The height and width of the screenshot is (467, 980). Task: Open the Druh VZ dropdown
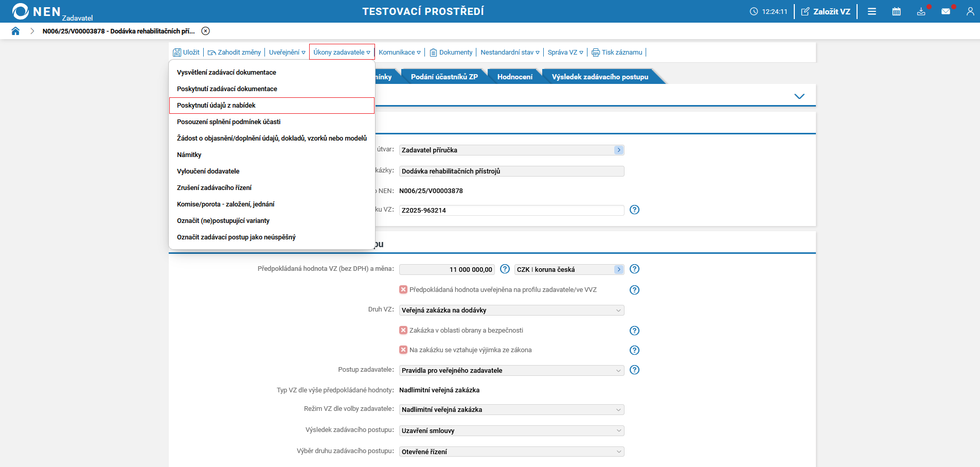click(511, 310)
